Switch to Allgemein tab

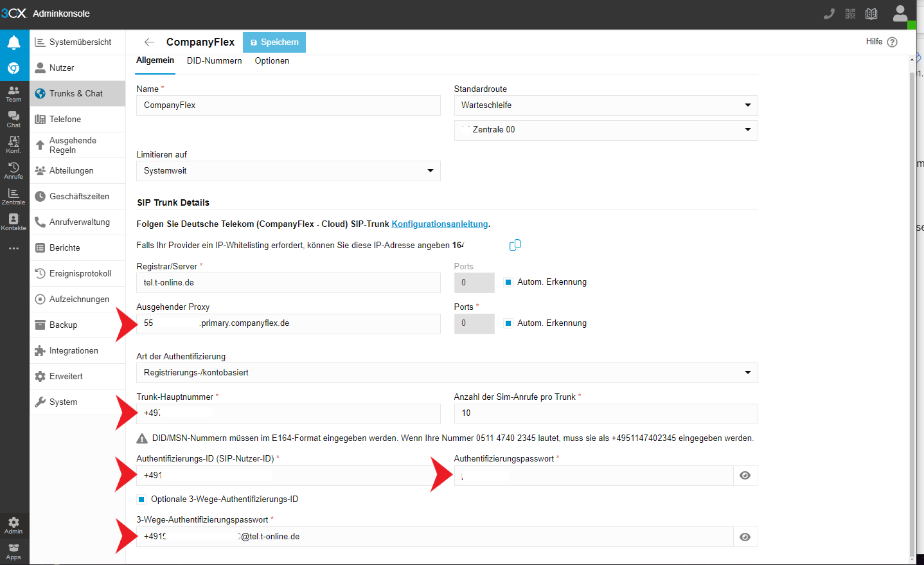click(155, 60)
